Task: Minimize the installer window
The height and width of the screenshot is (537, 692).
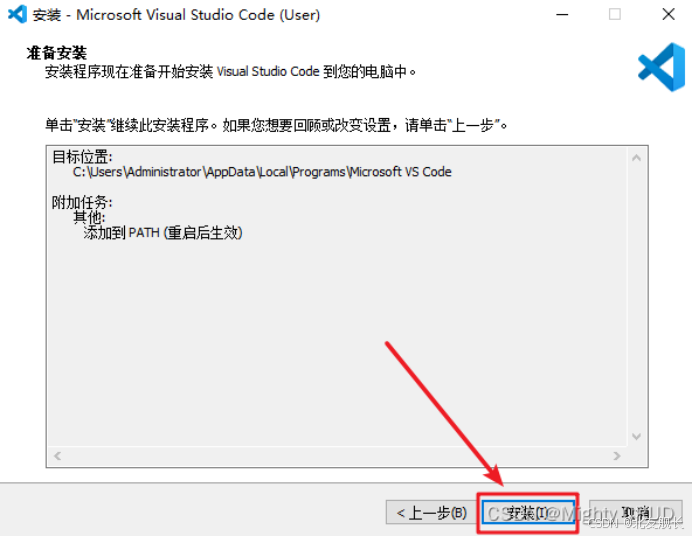Action: click(x=562, y=15)
